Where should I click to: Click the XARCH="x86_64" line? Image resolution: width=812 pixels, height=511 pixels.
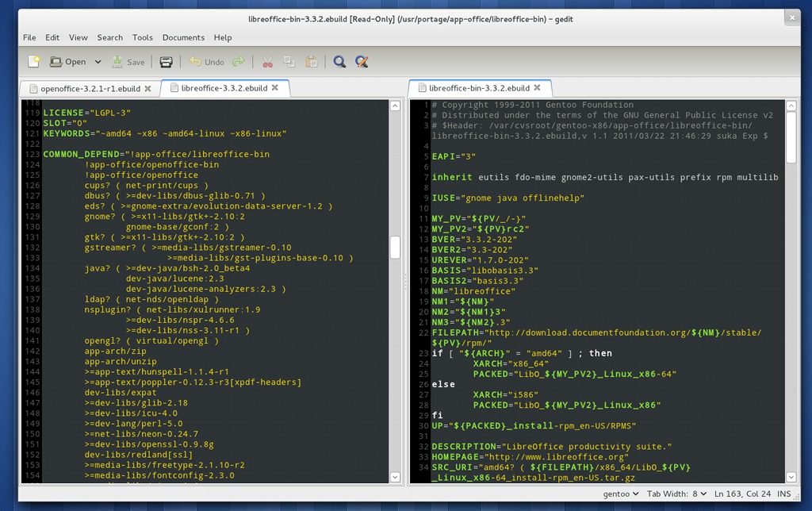tap(511, 363)
